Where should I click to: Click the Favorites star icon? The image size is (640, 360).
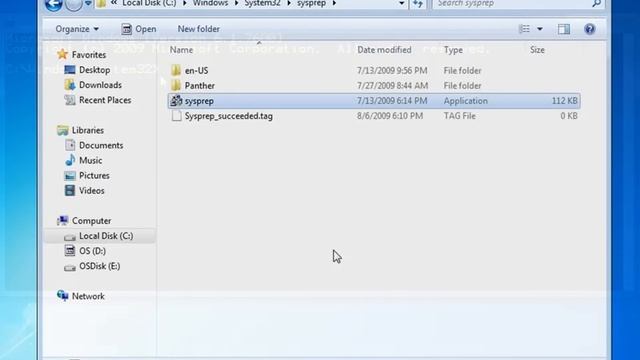coord(62,54)
